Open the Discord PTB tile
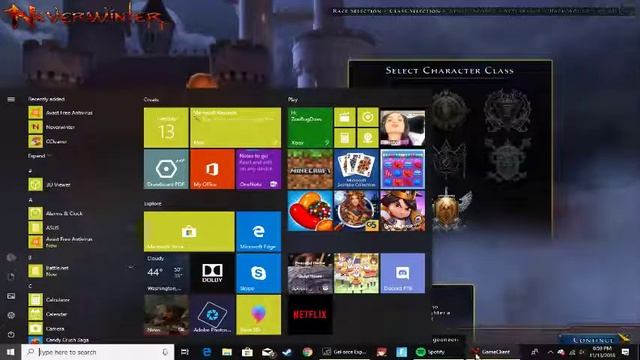 [402, 273]
